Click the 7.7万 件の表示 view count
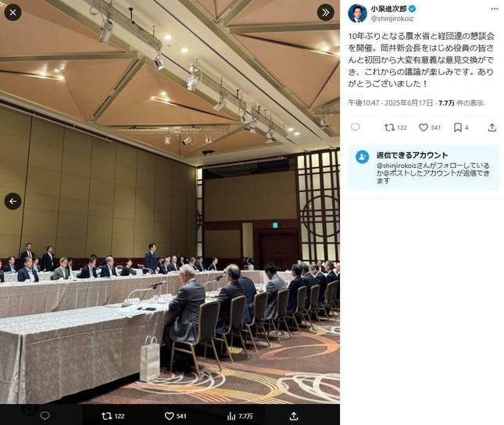Screen dimensions: 504x425 461,103
